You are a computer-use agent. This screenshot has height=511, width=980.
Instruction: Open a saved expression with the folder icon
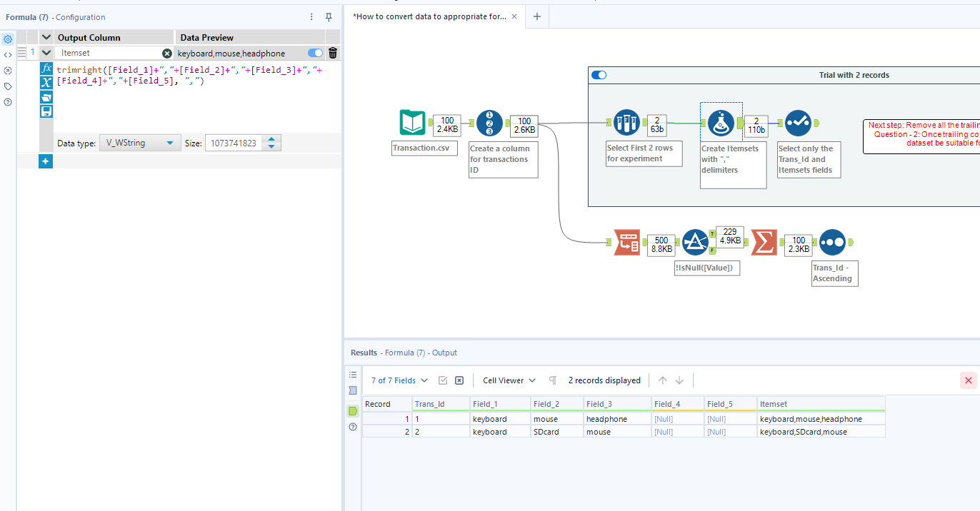pos(46,96)
